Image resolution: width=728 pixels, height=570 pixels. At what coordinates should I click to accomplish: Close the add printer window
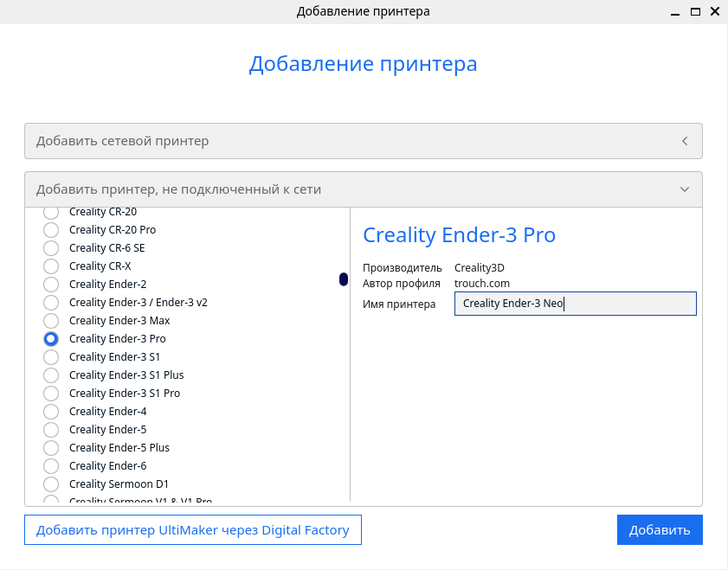715,11
